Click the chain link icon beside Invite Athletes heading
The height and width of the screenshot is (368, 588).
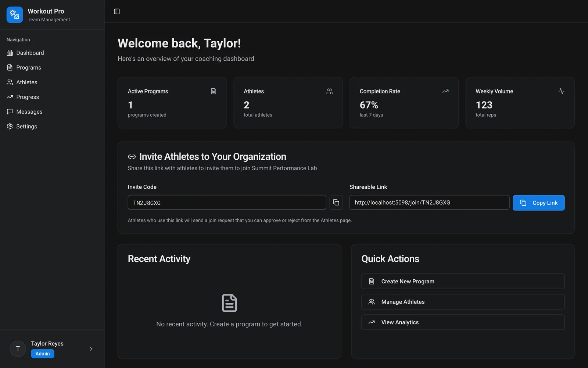pos(132,157)
